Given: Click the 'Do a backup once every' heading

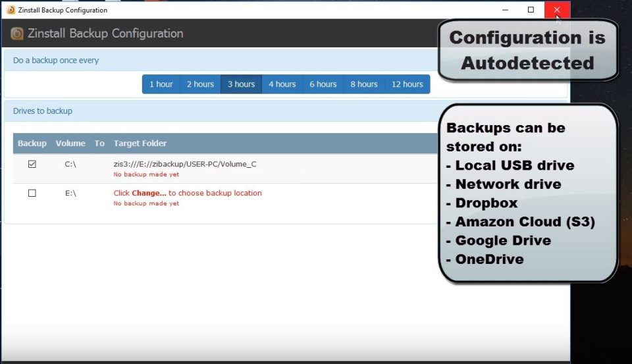Looking at the screenshot, I should tap(56, 61).
